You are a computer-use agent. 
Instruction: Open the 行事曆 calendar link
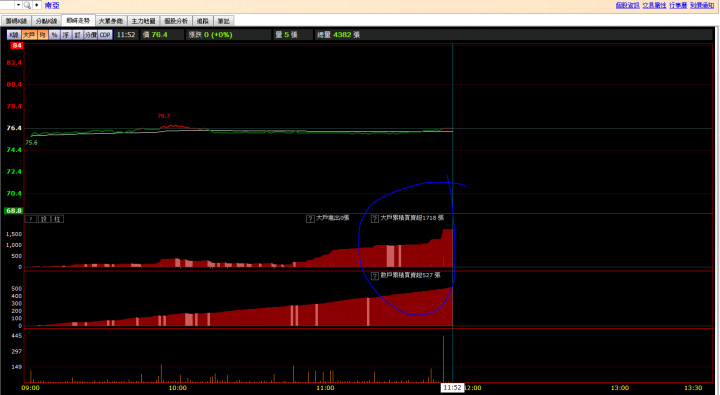pos(678,5)
